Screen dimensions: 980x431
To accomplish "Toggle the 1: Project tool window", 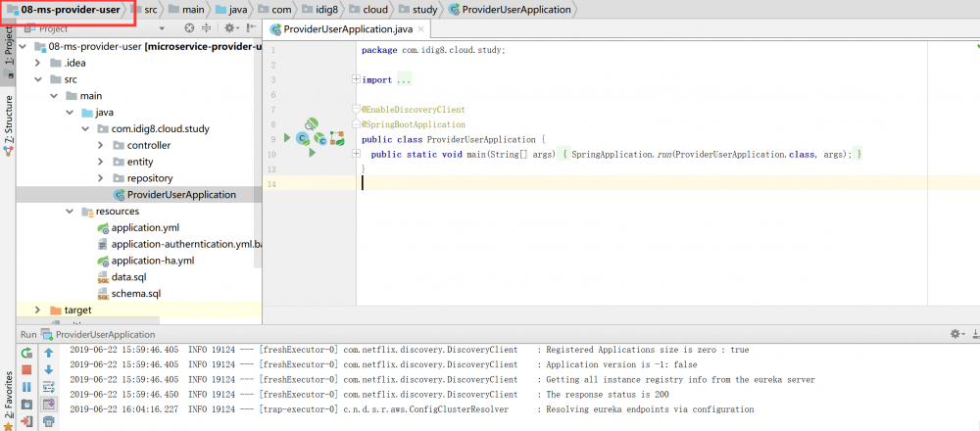I will click(9, 47).
